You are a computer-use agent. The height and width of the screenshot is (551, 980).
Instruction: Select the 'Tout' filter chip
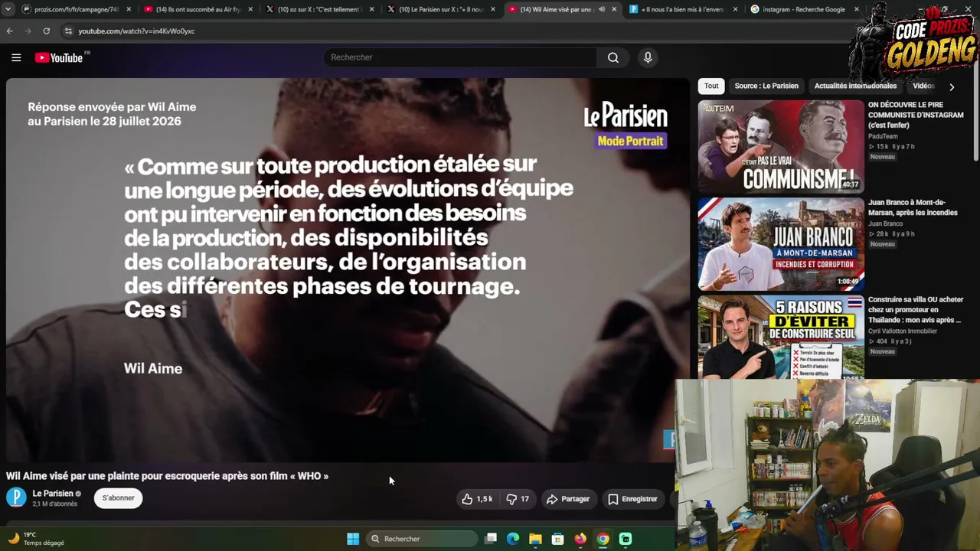pos(711,86)
